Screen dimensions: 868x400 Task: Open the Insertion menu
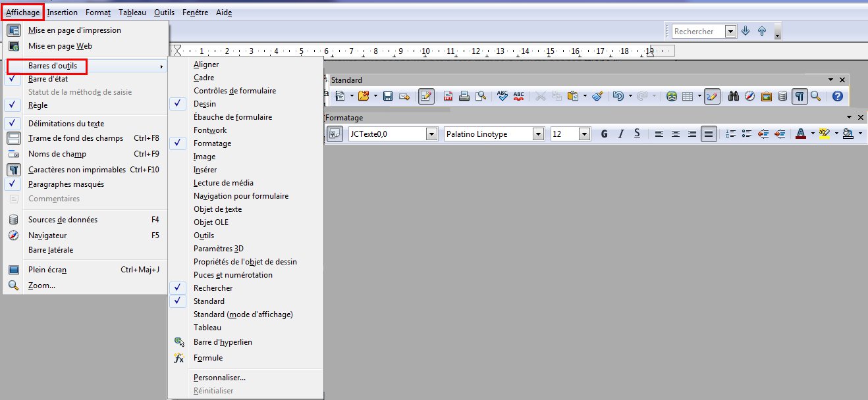click(62, 12)
